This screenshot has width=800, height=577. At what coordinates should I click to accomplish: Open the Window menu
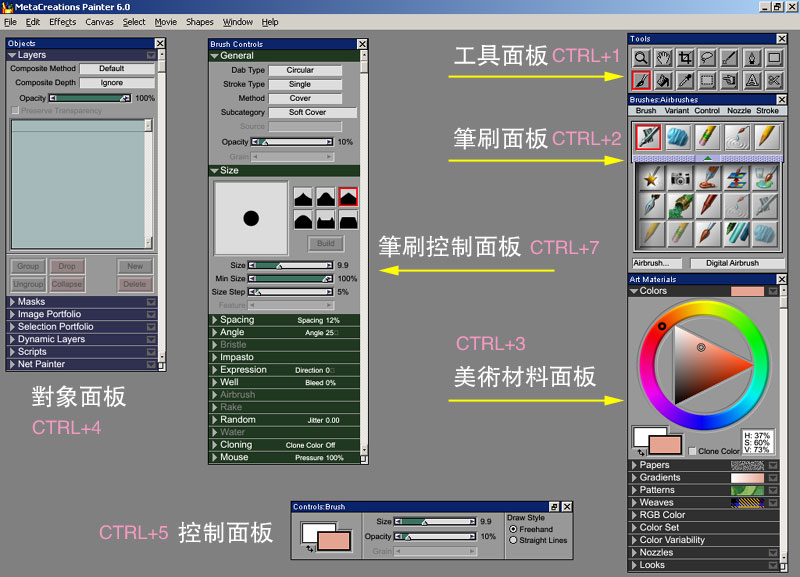tap(237, 22)
